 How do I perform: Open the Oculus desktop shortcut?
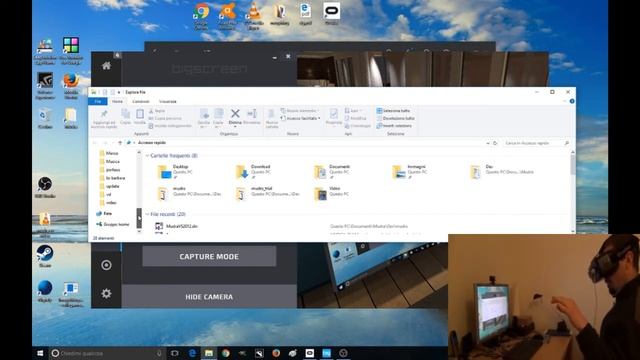[331, 14]
